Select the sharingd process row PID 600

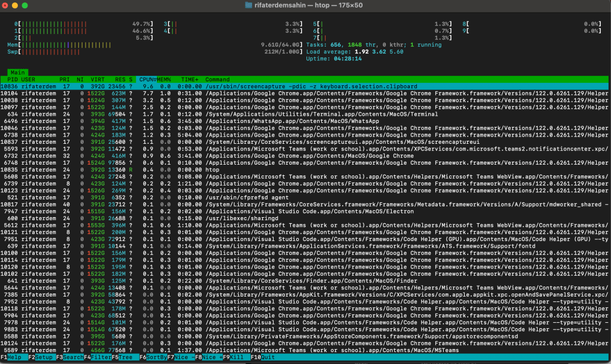click(x=305, y=218)
